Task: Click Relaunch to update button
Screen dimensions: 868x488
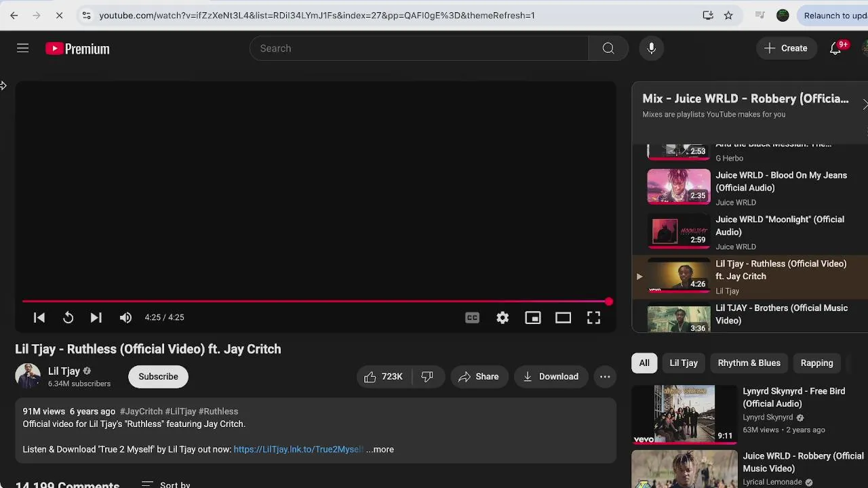Action: coord(833,15)
